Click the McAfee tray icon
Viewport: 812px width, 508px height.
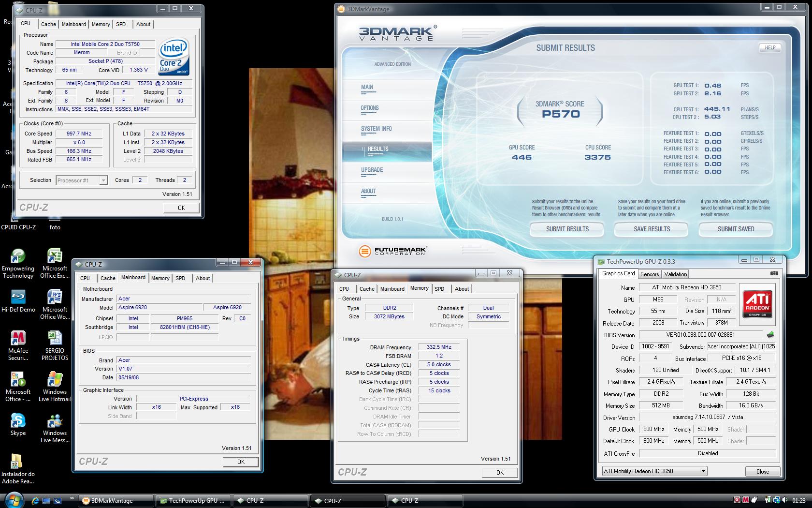point(746,500)
